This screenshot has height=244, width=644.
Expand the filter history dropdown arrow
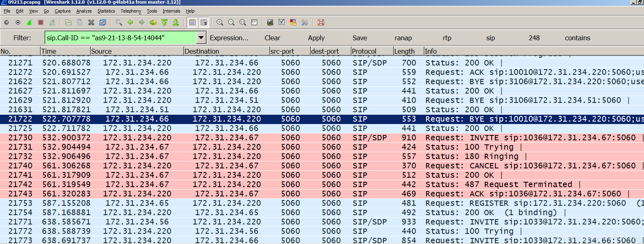coord(201,38)
